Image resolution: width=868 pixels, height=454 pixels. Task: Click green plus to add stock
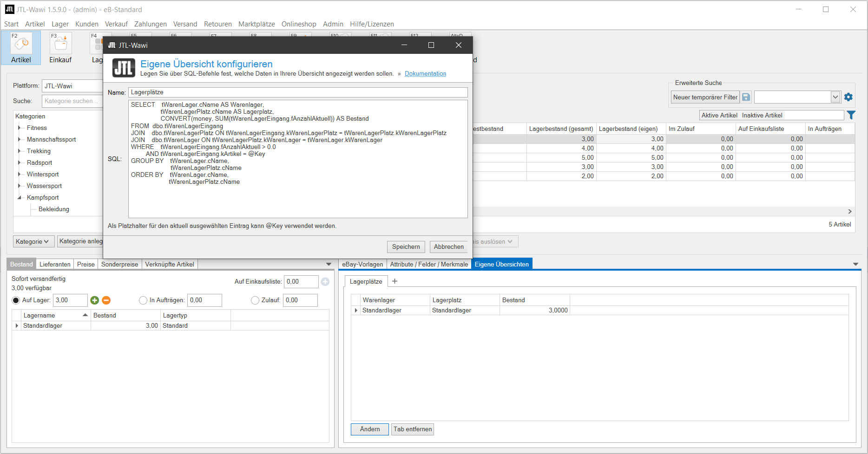(x=95, y=300)
